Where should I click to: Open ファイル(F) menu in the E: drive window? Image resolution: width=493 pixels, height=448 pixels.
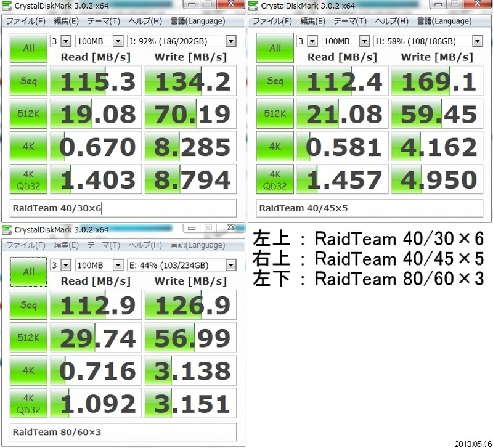[26, 245]
